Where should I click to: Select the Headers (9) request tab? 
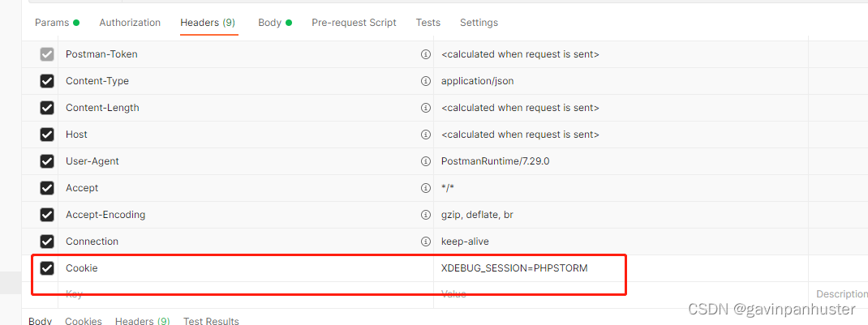208,23
